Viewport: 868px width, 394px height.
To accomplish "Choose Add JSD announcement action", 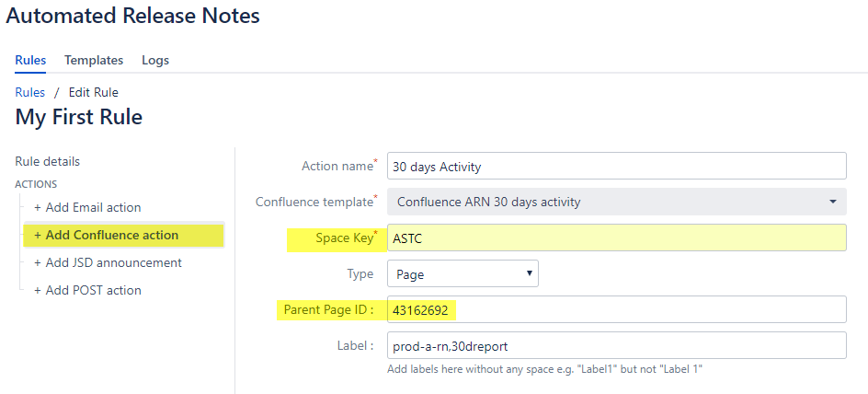I will coord(113,262).
